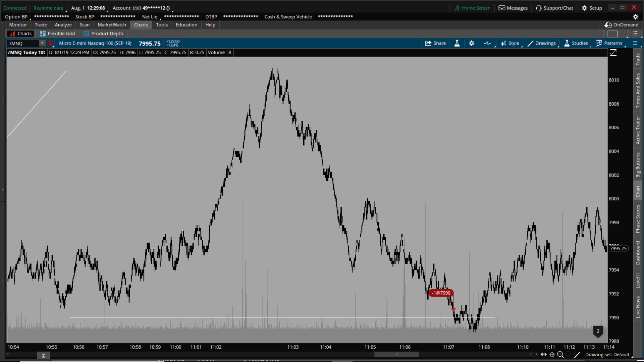Screen dimensions: 644x362
Task: Click account info gear icon
Action: click(635, 17)
